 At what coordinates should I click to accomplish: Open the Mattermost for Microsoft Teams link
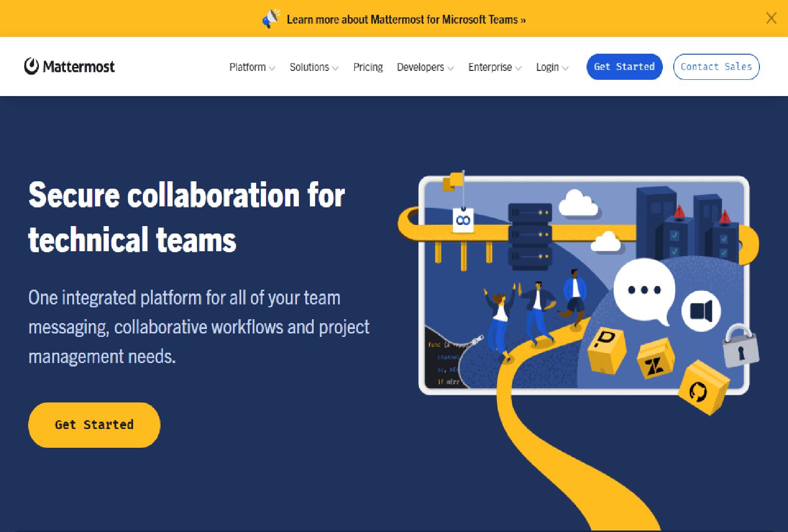point(406,20)
